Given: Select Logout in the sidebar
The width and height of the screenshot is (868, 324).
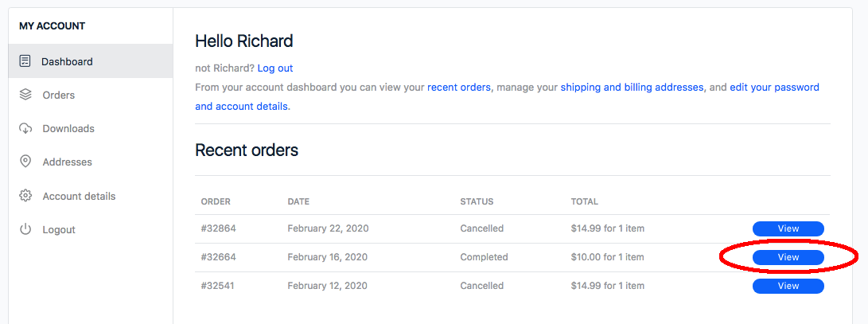Looking at the screenshot, I should coord(59,229).
